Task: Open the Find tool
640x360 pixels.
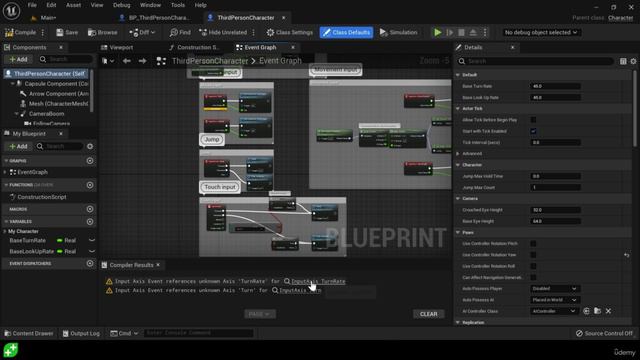Action: tap(180, 32)
